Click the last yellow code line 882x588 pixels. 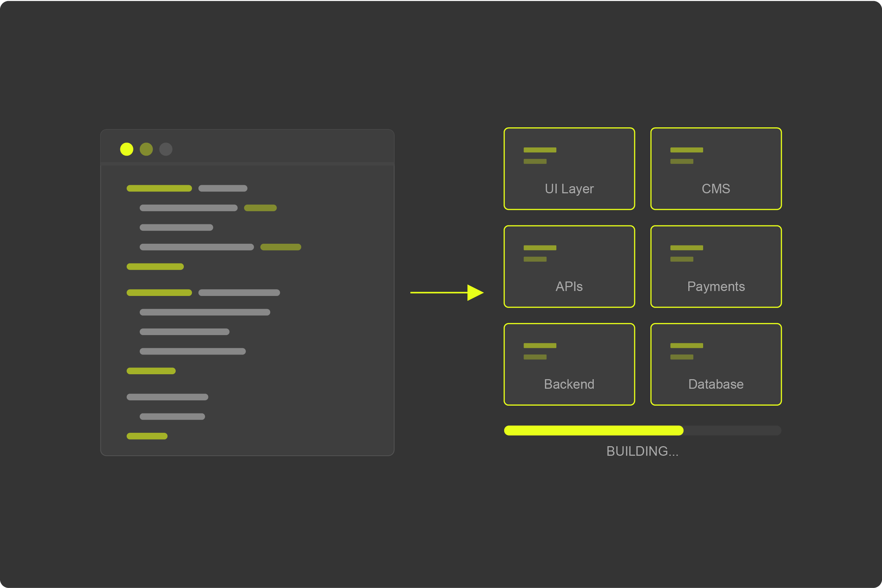pyautogui.click(x=147, y=436)
